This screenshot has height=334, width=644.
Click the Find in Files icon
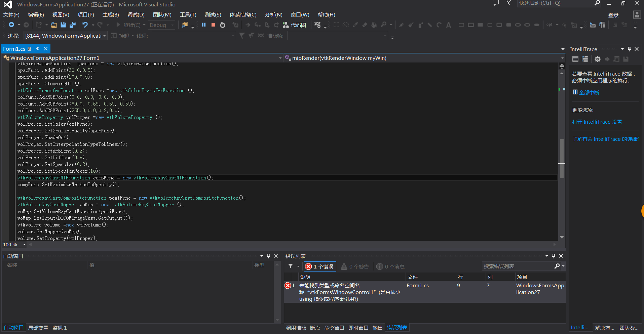[x=185, y=25]
